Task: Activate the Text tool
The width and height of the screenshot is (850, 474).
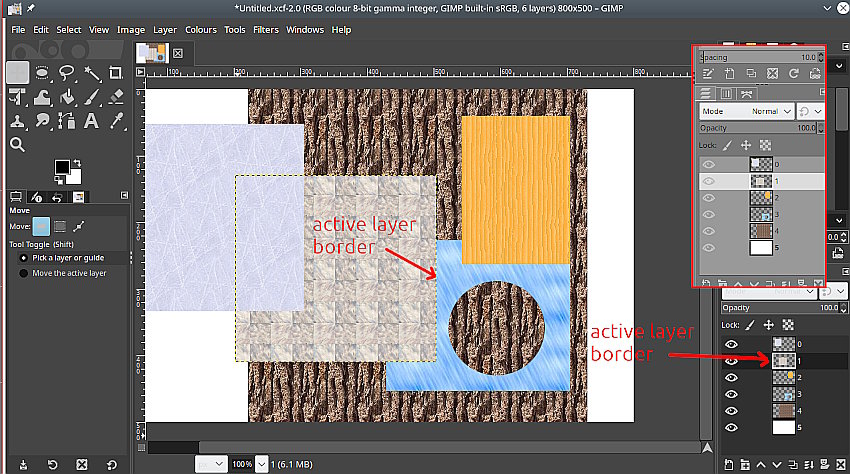Action: (92, 120)
